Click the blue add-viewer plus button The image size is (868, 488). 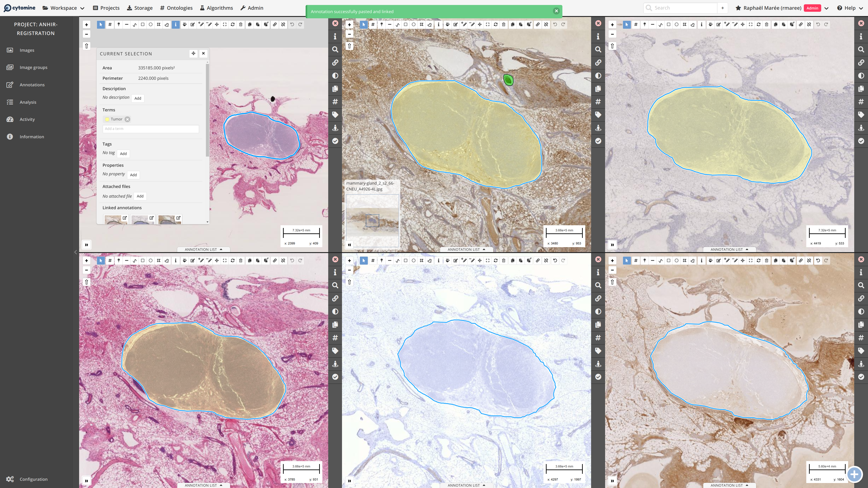coord(854,474)
